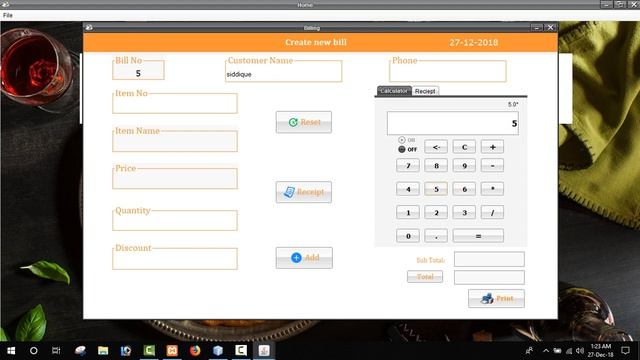Open Cortana search circle in taskbar

click(x=33, y=351)
